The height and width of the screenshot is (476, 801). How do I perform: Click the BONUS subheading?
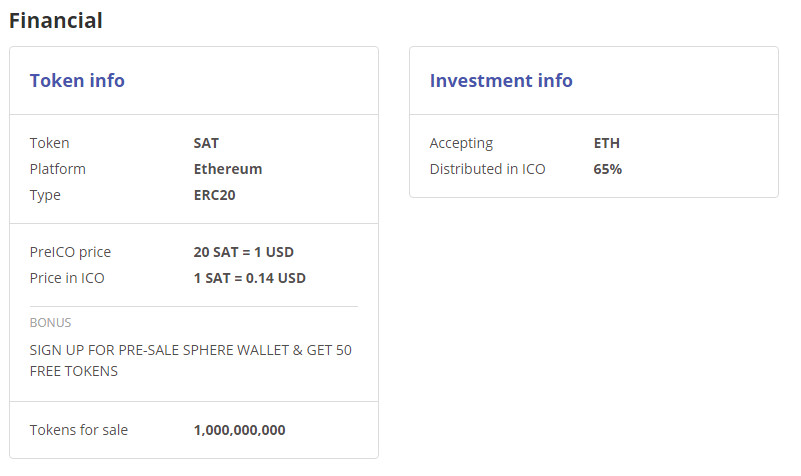tap(50, 323)
